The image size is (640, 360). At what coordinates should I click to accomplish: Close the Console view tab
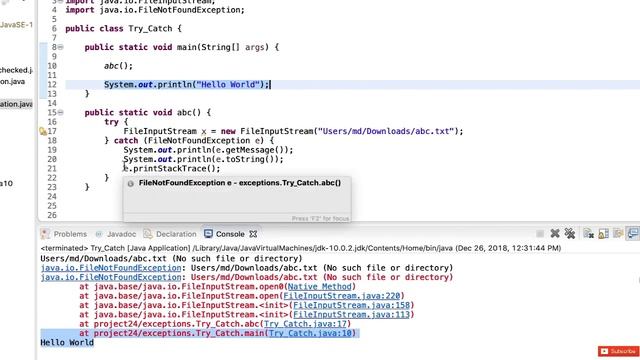point(253,234)
